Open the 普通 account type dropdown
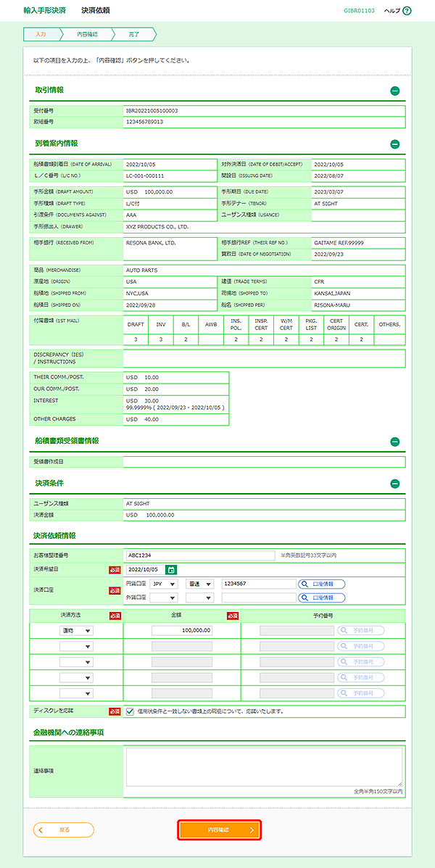This screenshot has height=868, width=435. pos(199,584)
